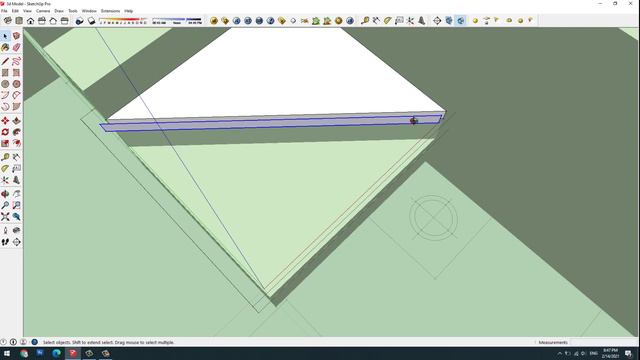The image size is (640, 360).
Task: Activate the Move tool
Action: 5,121
